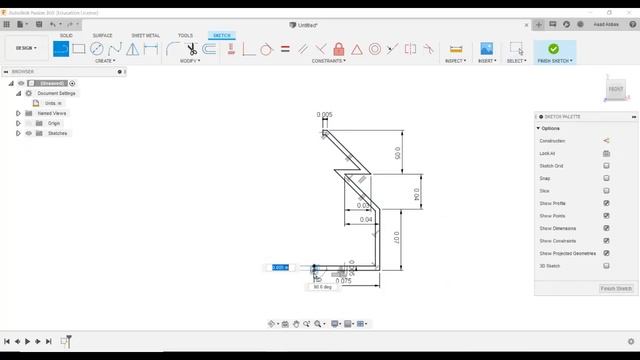Screen dimensions: 640x360
Task: Click Finish Sketch button in Sketch Palette
Action: click(x=616, y=289)
